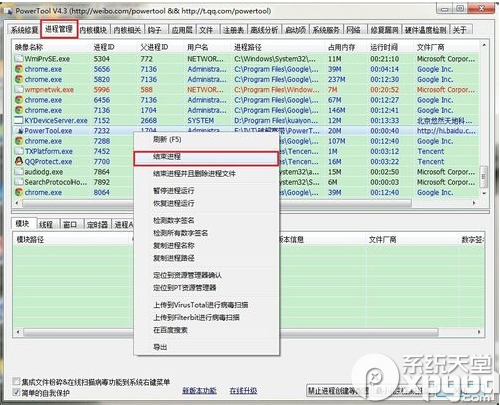Click the Chrome icon for PID 7136
The width and height of the screenshot is (500, 405).
19,110
